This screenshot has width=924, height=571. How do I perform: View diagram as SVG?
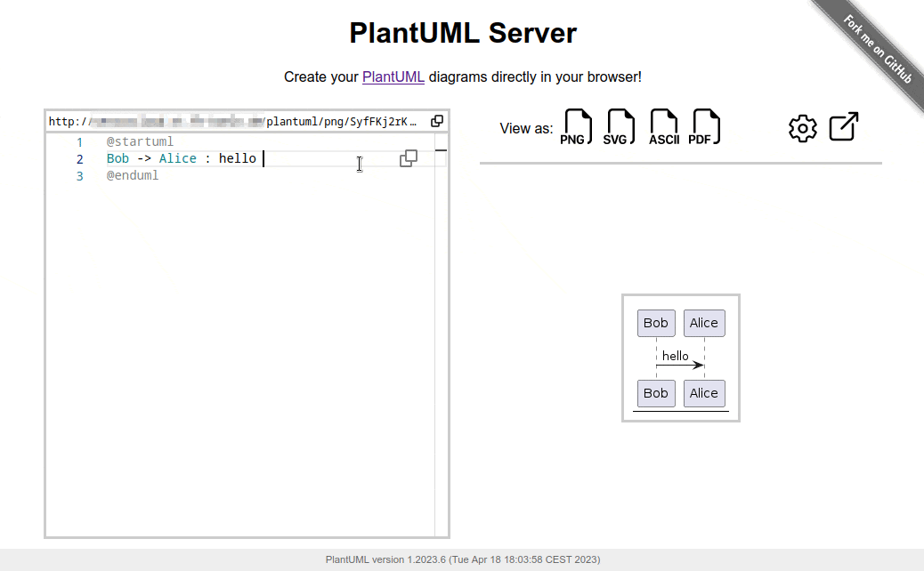pyautogui.click(x=619, y=127)
